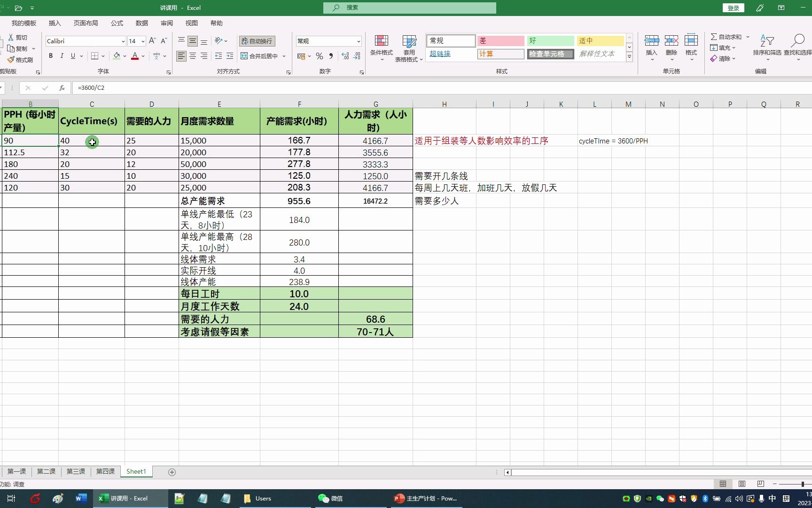Apply fill color bucket icon
This screenshot has width=812, height=508.
(x=117, y=56)
